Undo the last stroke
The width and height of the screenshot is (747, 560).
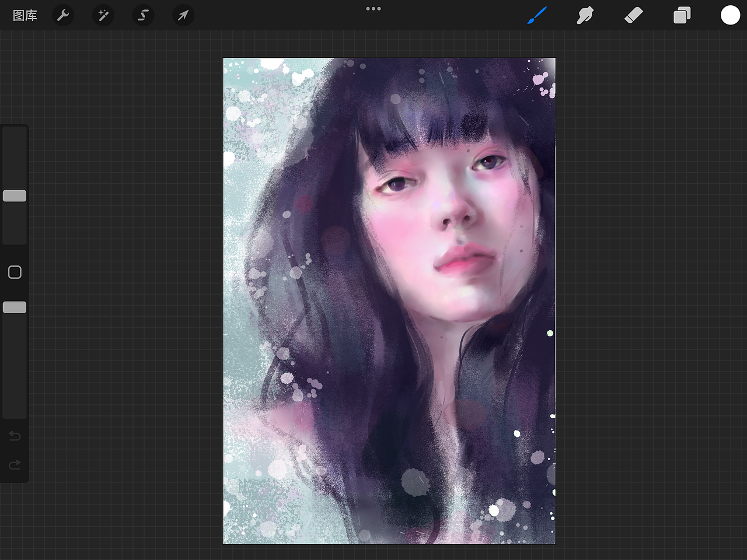pos(15,436)
